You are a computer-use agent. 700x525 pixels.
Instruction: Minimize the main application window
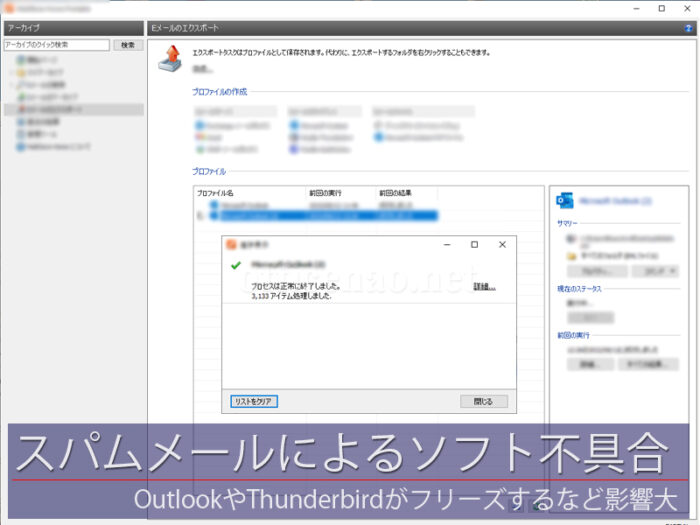click(x=637, y=8)
